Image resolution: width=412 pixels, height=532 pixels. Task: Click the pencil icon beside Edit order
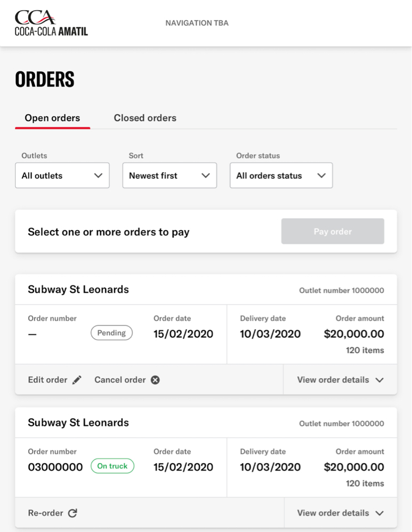(77, 380)
